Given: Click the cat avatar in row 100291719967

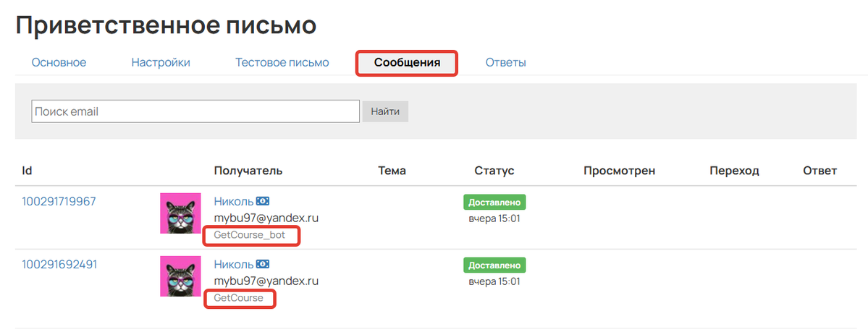Looking at the screenshot, I should coord(180,213).
